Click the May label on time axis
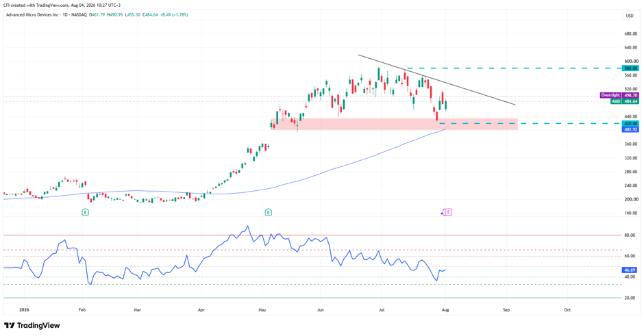 point(262,310)
